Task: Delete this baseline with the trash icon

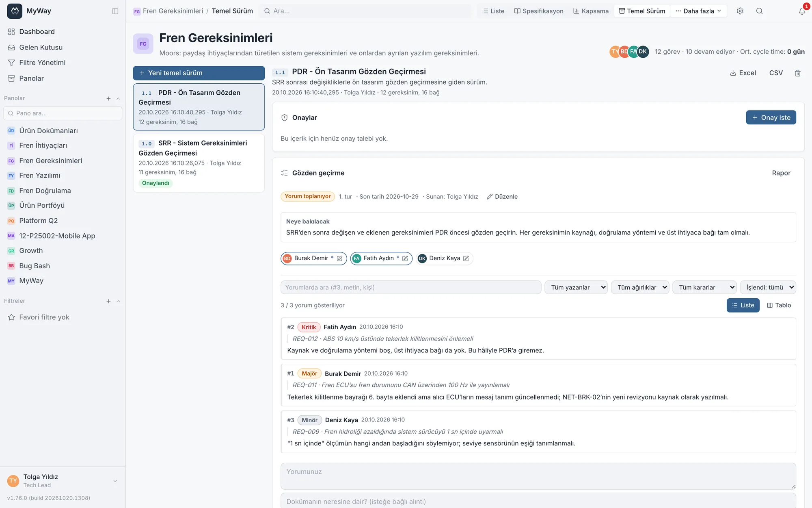Action: point(798,73)
